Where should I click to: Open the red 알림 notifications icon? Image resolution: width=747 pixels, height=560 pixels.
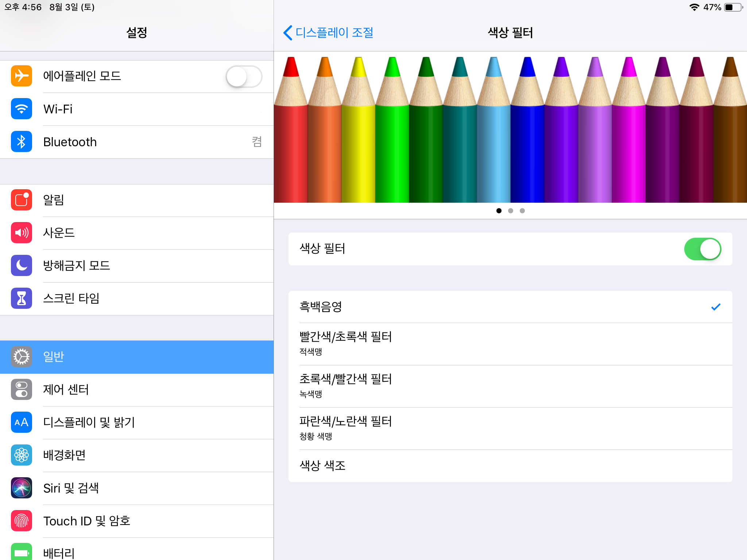pyautogui.click(x=22, y=200)
